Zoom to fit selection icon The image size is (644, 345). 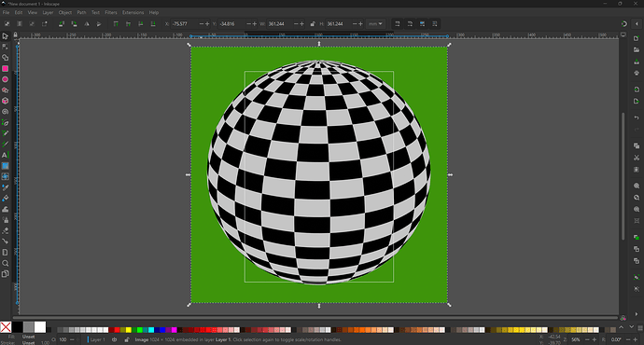coord(637,186)
